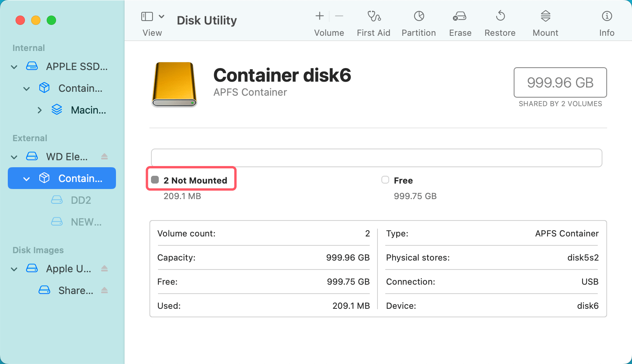Click the 999.96 GB size button
632x364 pixels.
tap(560, 82)
